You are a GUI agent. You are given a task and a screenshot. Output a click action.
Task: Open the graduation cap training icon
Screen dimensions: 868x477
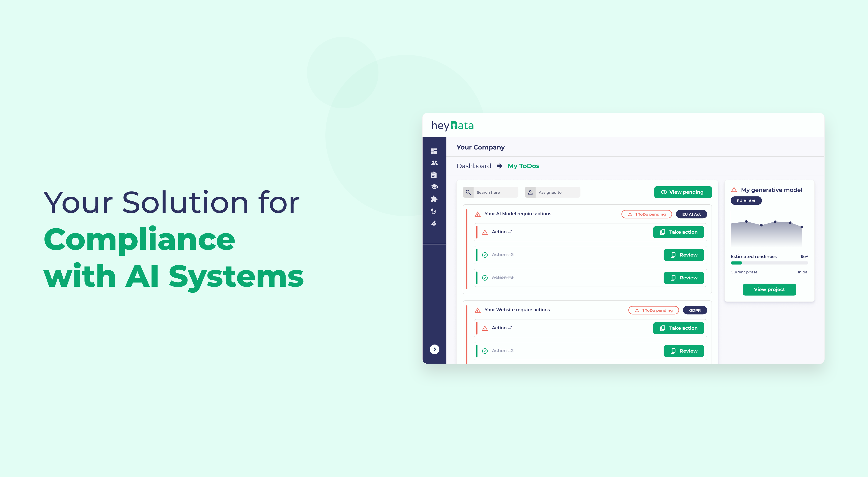click(434, 187)
